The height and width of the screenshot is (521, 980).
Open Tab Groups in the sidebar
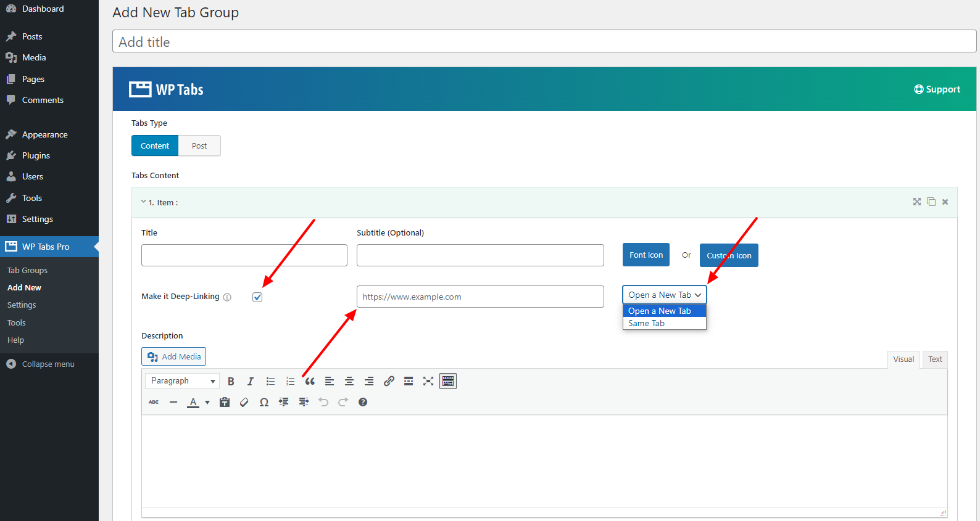pyautogui.click(x=27, y=270)
